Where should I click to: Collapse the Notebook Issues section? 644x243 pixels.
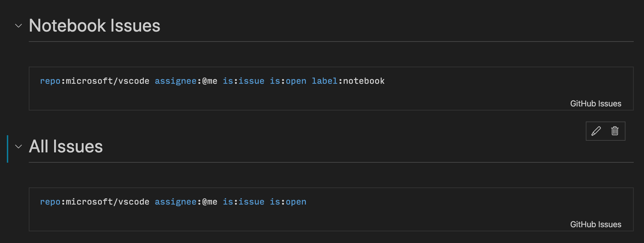click(x=18, y=26)
